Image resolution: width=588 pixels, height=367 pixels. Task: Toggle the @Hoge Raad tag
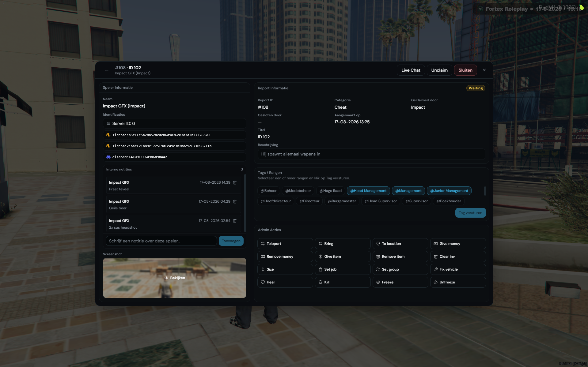coord(330,191)
